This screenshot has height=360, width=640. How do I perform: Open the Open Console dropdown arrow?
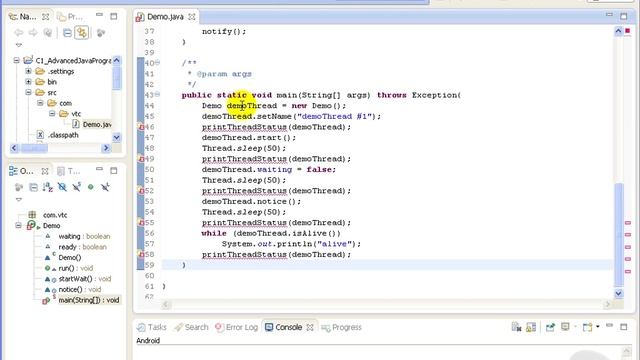point(598,327)
